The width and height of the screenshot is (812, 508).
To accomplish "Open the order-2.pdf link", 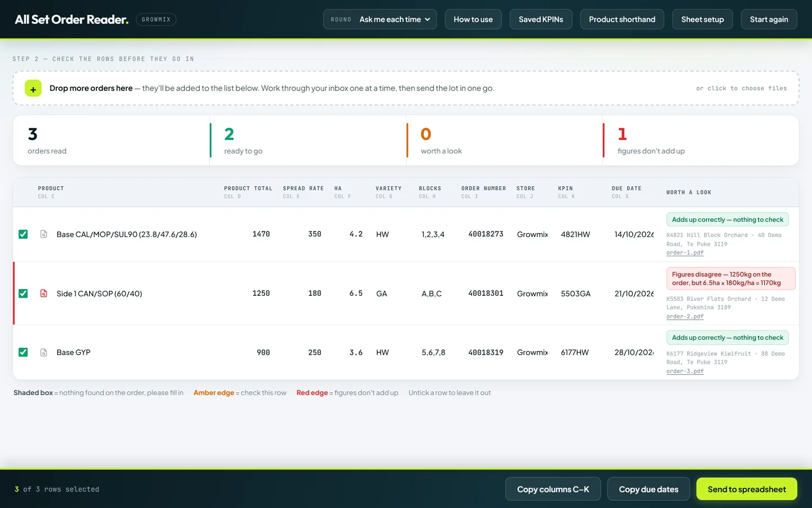I will (685, 317).
